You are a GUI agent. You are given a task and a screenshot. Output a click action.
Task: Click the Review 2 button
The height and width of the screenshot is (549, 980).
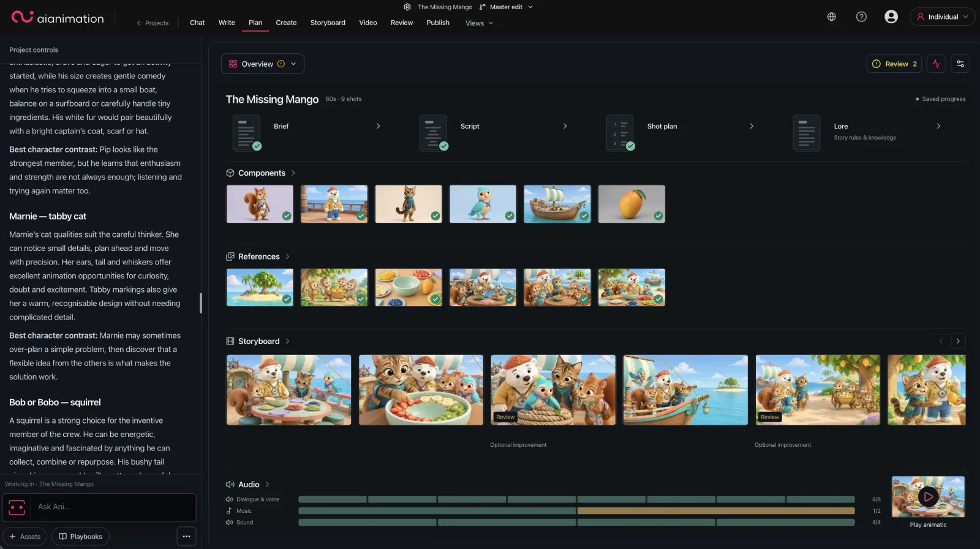[894, 64]
